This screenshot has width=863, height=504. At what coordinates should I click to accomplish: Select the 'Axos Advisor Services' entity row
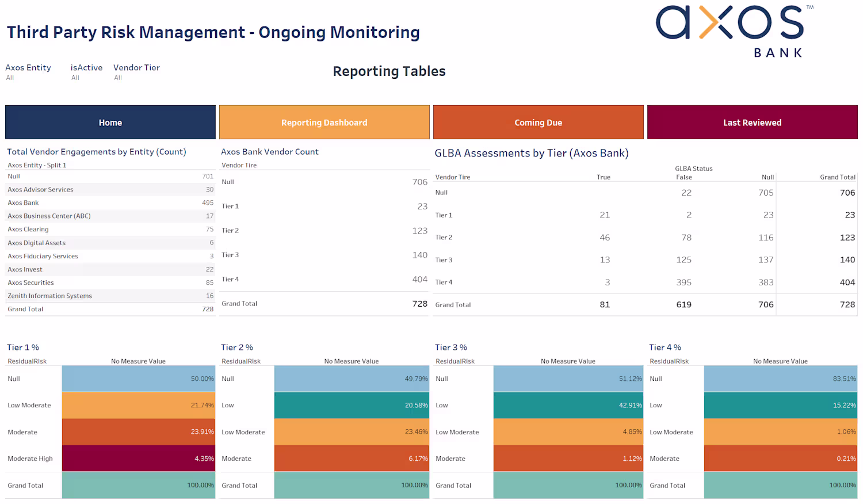(110, 189)
